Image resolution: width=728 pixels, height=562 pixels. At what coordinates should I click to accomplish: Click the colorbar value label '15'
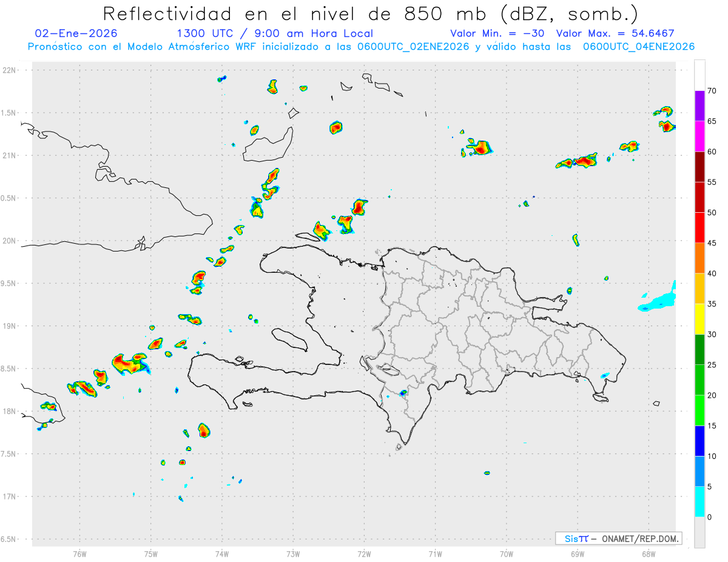pos(712,426)
